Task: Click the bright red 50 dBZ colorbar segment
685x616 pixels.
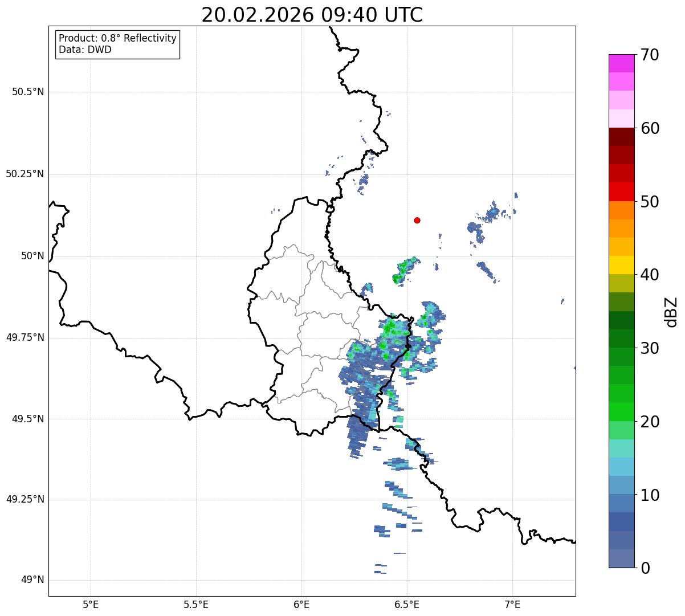Action: (x=621, y=192)
